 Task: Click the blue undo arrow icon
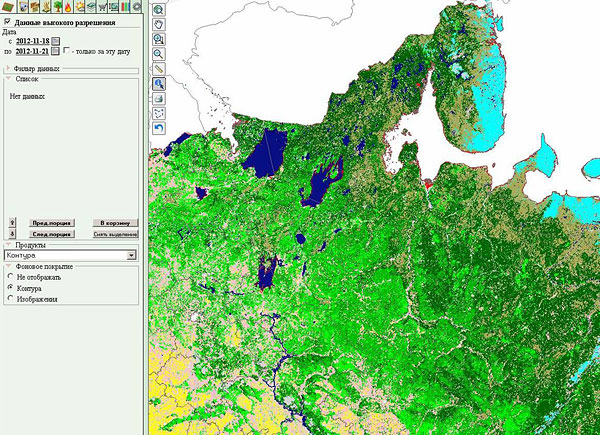159,129
